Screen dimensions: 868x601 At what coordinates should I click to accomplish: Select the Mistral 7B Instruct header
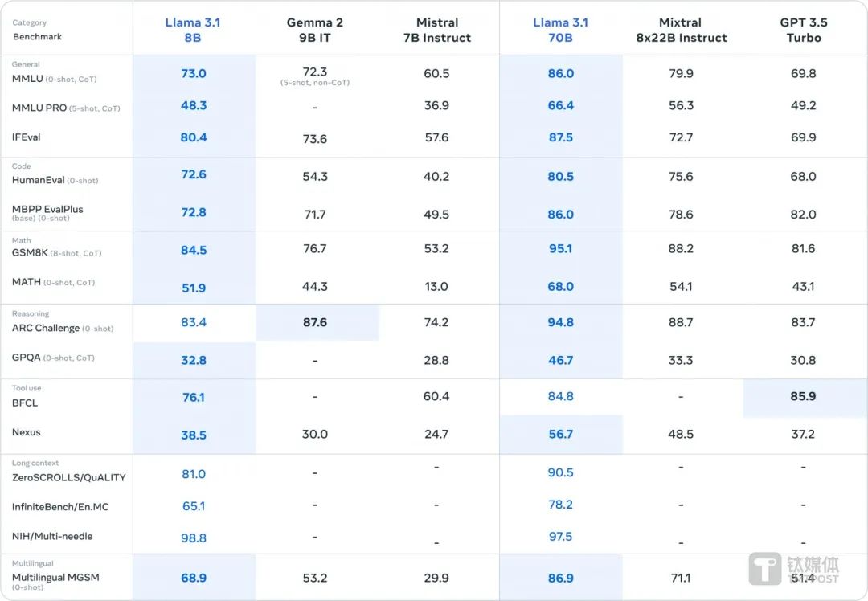click(437, 30)
